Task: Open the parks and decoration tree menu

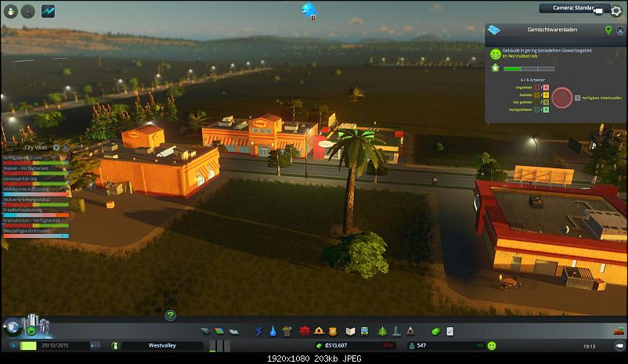Action: coord(382,331)
